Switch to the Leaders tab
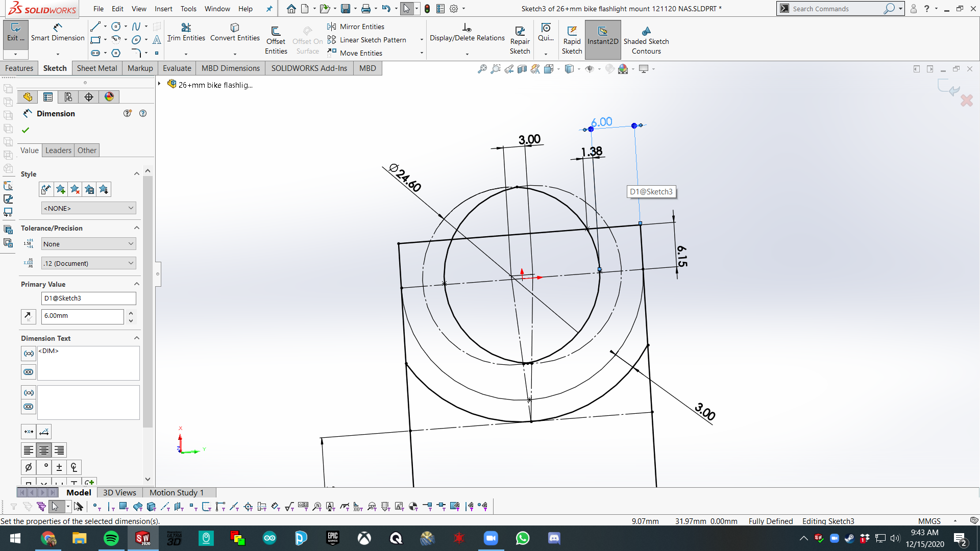 (58, 151)
